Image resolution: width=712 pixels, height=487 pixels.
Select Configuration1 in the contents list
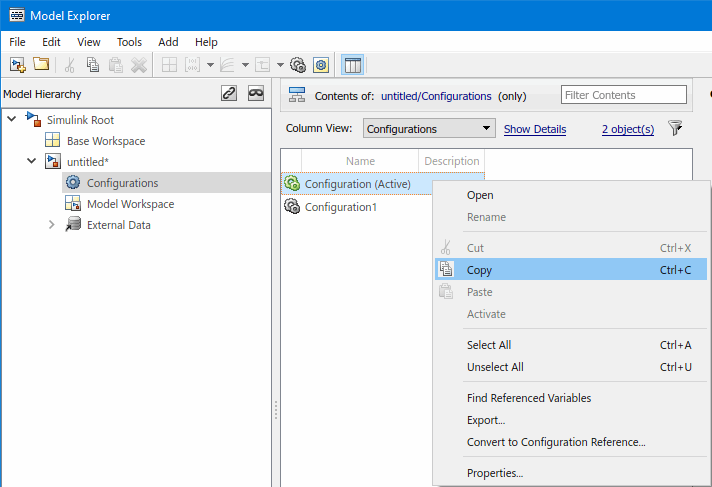[340, 207]
